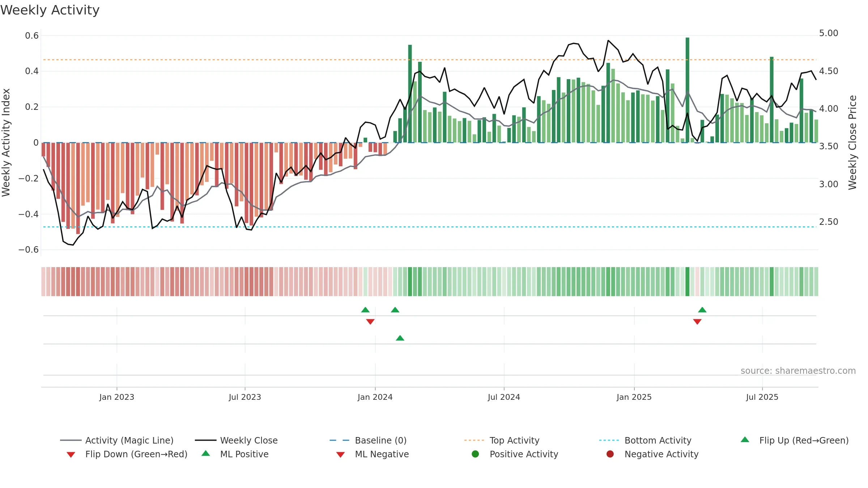
Task: Click Negative Activity red circle legend
Action: (610, 454)
